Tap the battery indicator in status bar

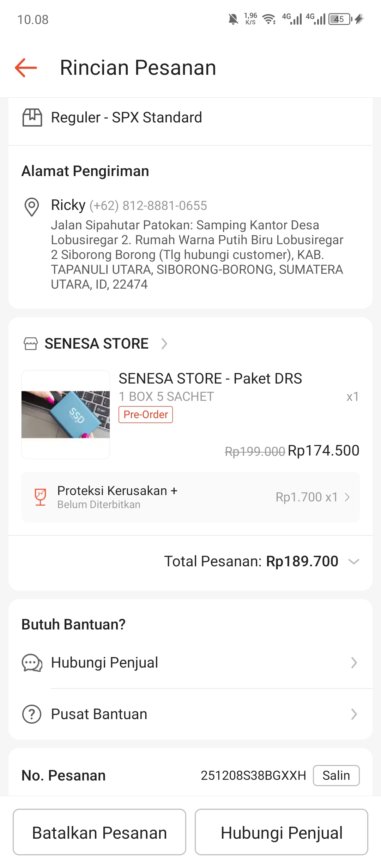click(340, 19)
